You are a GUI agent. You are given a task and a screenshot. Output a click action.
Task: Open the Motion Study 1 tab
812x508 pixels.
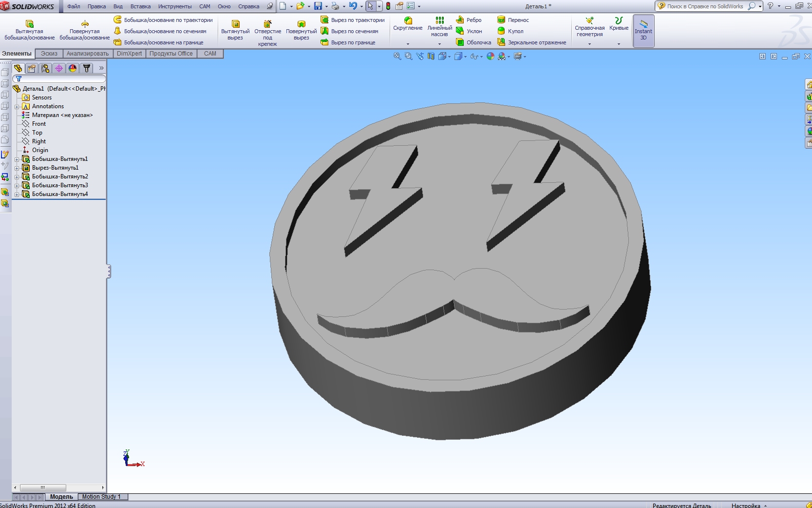pyautogui.click(x=101, y=497)
